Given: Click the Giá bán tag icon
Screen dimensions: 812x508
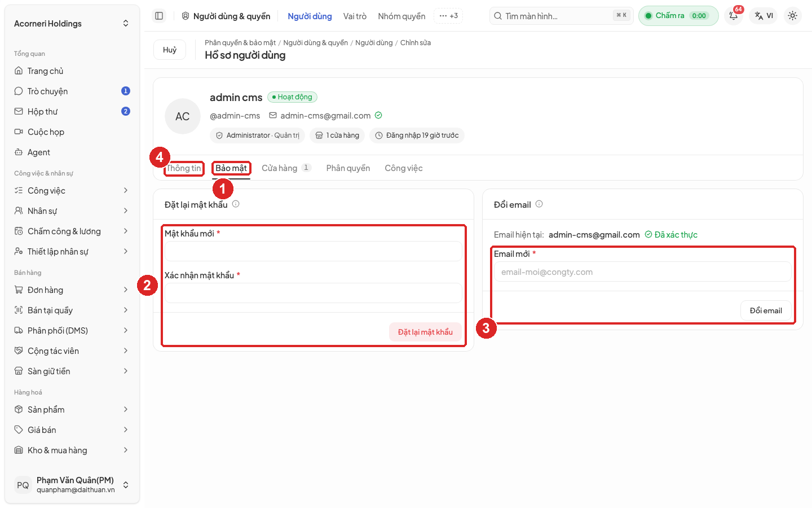Looking at the screenshot, I should pos(19,430).
